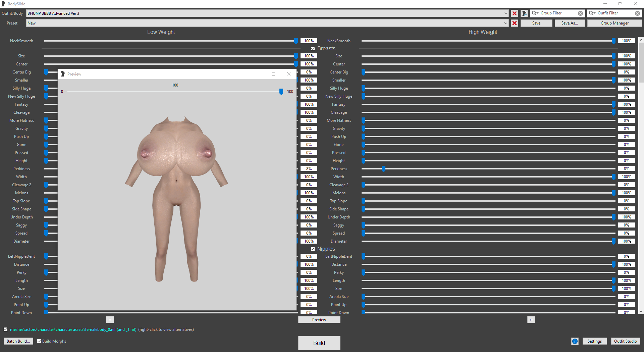The width and height of the screenshot is (644, 352).
Task: Click the slider list scrollbar down arrow
Action: 641,311
